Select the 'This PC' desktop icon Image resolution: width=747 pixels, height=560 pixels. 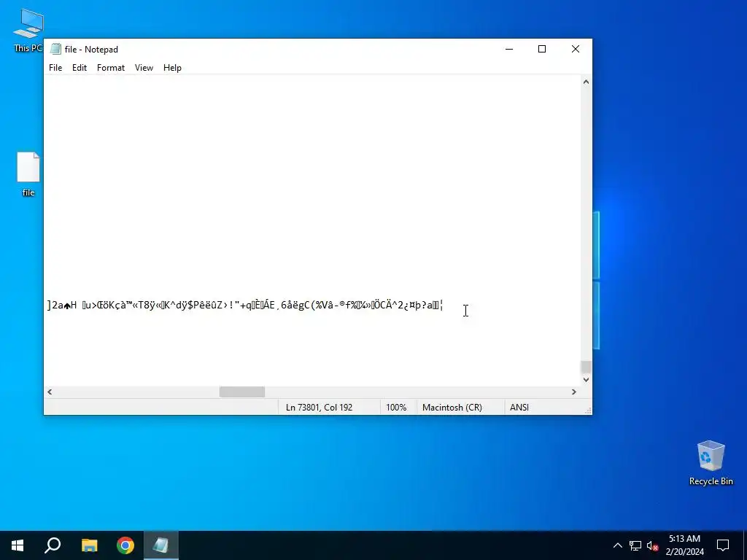click(28, 31)
